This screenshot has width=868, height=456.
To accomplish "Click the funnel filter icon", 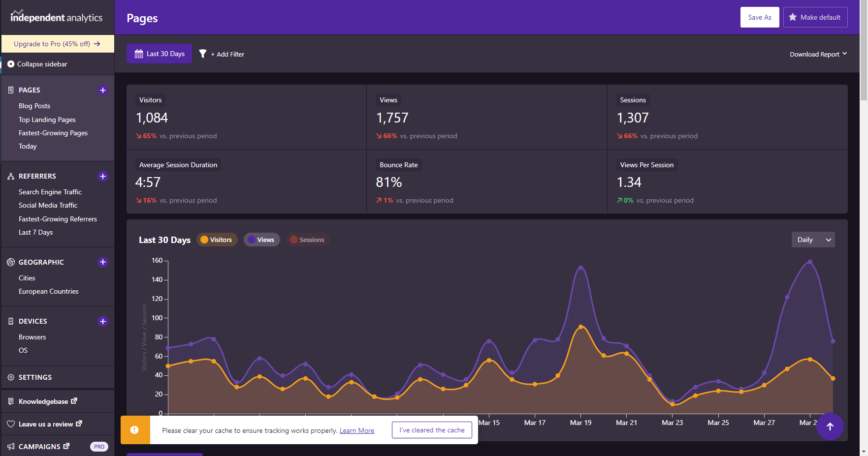I will tap(202, 54).
